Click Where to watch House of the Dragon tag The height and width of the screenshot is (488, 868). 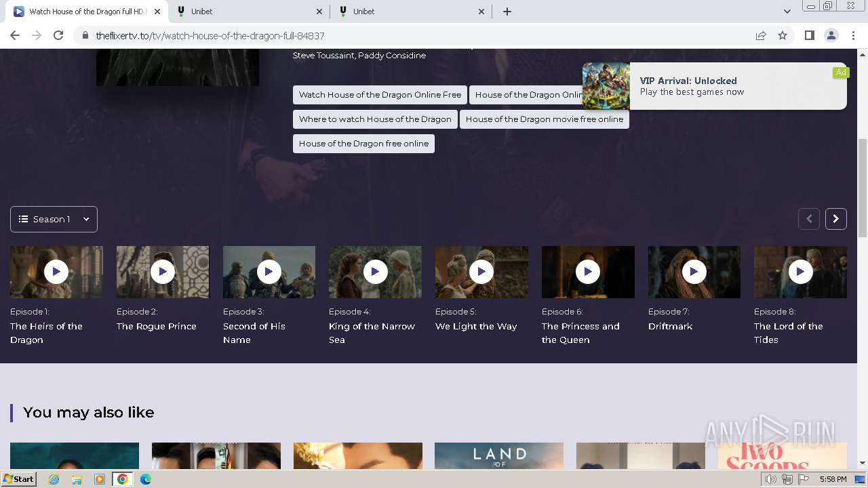tap(375, 119)
